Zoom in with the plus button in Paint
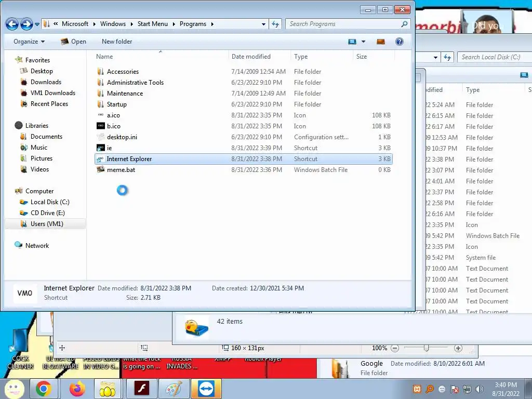This screenshot has width=532, height=399. [458, 348]
